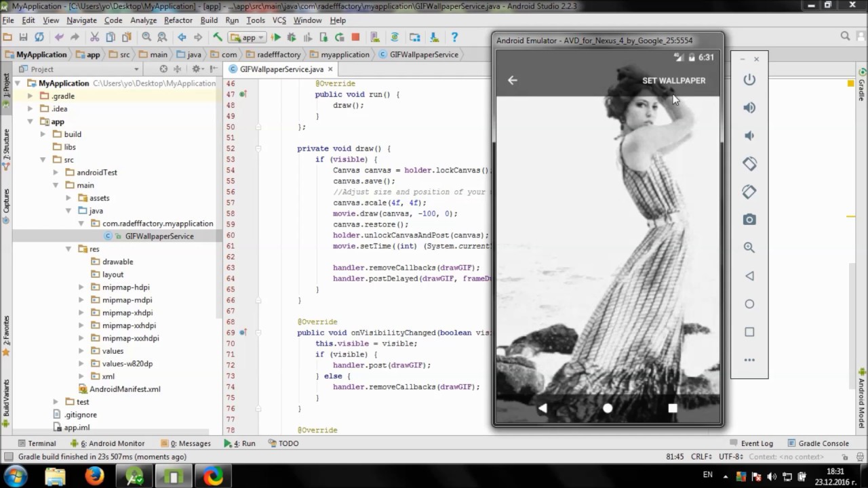The image size is (868, 488).
Task: Click the Make Project hammer icon
Action: click(217, 37)
